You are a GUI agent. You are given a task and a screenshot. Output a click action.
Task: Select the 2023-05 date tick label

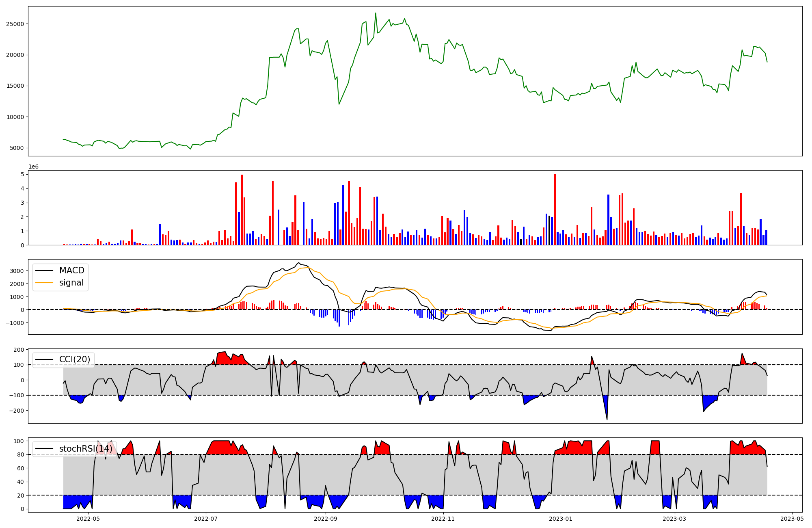coord(792,519)
